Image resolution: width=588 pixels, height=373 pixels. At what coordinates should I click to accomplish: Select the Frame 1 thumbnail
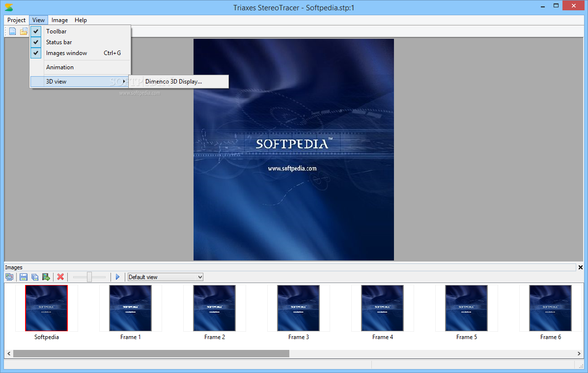pos(131,308)
